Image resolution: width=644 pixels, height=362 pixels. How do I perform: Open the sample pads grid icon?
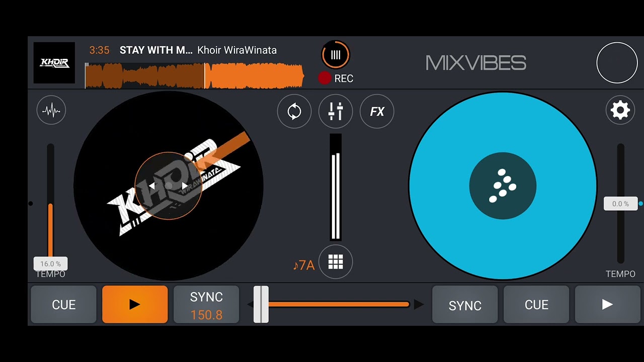point(336,262)
